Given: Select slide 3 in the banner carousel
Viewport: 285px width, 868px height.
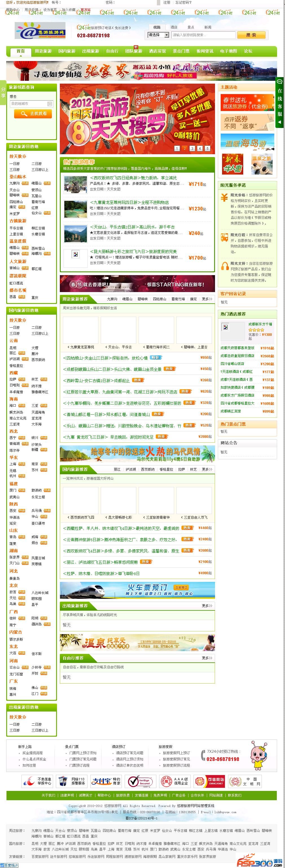Looking at the screenshot, I should tap(192, 148).
